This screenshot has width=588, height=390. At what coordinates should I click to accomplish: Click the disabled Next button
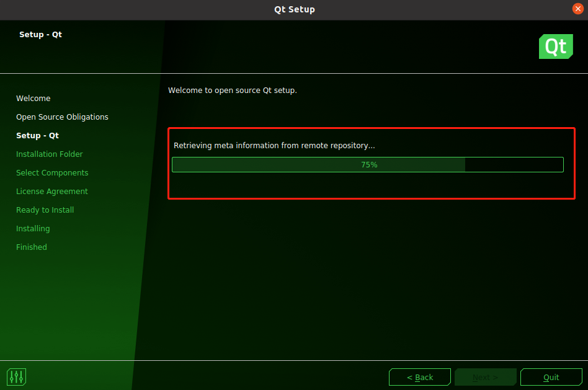(x=485, y=377)
